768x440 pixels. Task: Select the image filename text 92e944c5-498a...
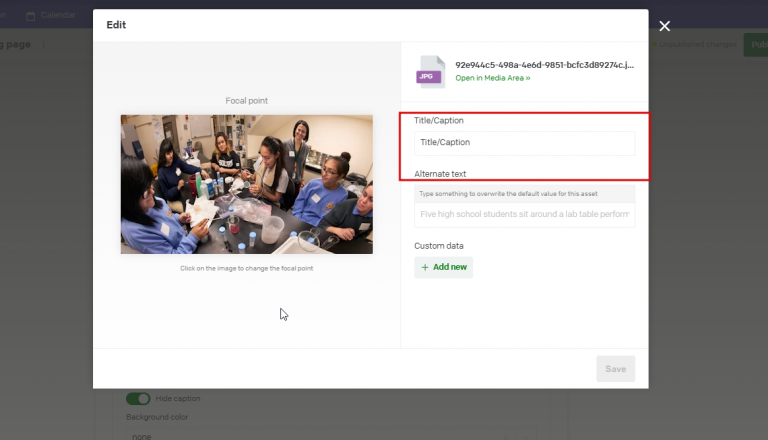pos(544,65)
